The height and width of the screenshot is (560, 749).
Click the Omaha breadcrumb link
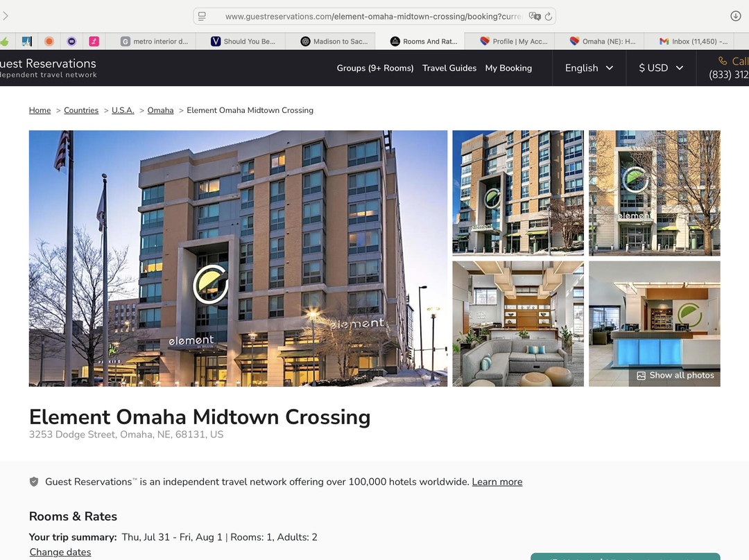(x=160, y=110)
